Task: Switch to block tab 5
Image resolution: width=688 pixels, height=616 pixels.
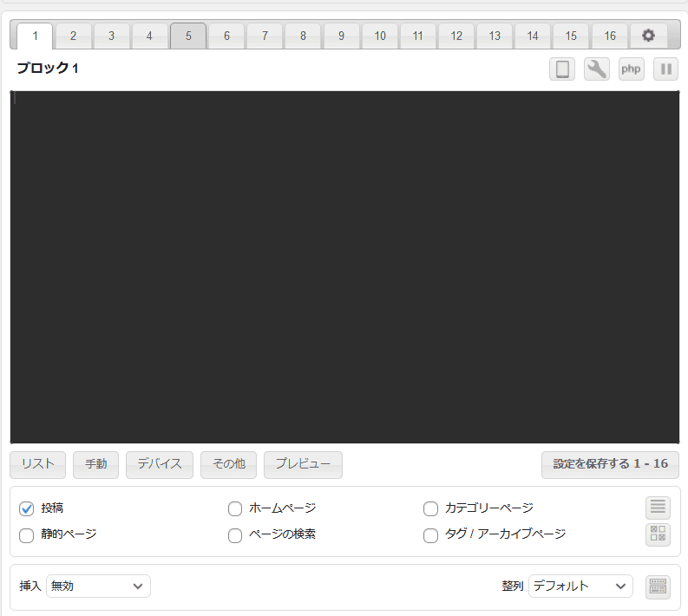Action: pos(188,36)
